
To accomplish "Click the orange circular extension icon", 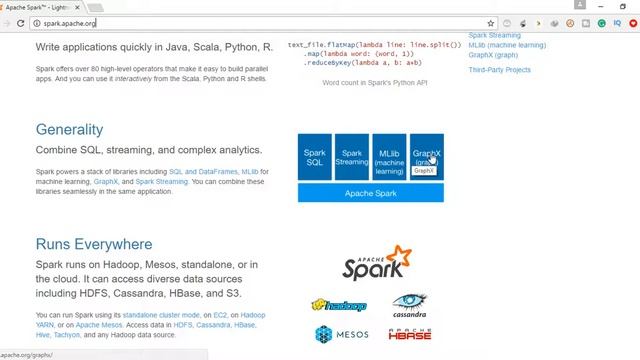I will pos(570,23).
